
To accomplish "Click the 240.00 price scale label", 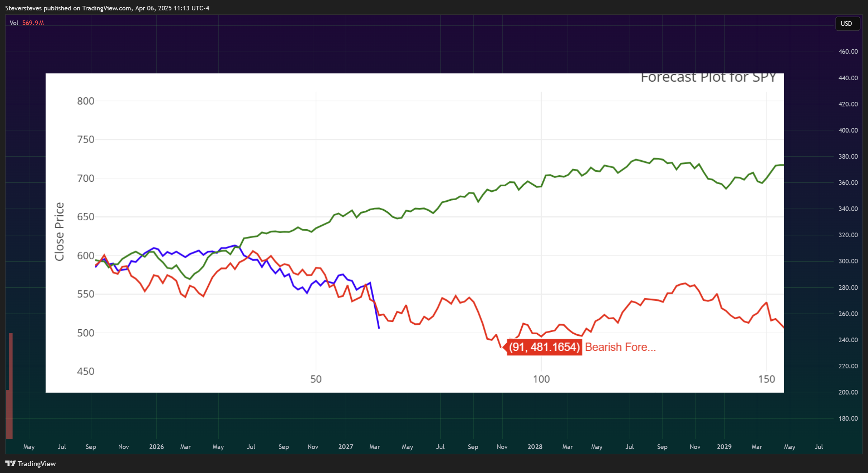I will (x=848, y=340).
